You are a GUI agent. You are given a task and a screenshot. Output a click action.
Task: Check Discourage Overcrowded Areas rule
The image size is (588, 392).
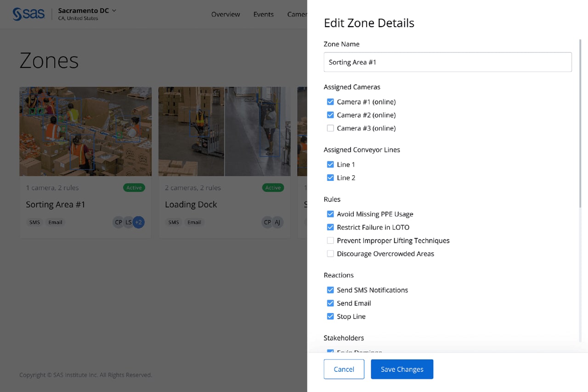click(330, 254)
